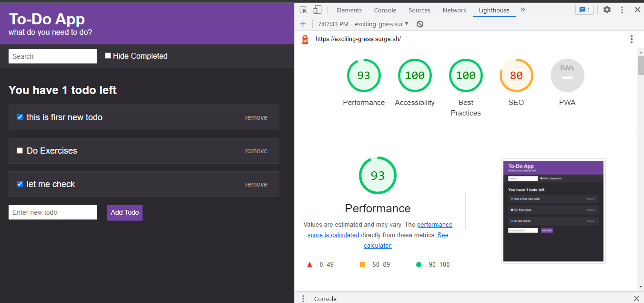Clear all Lighthouse reports with block icon
This screenshot has width=644, height=303.
tap(420, 23)
